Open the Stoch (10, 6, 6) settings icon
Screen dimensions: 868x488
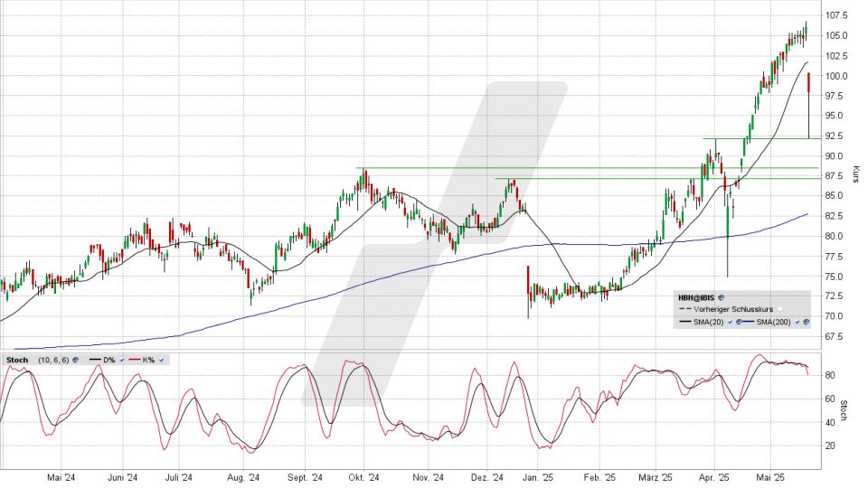click(76, 360)
